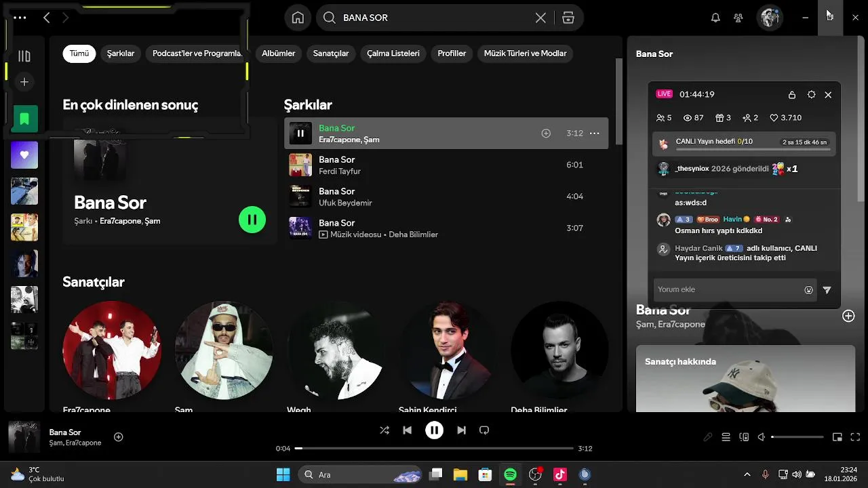Mute the Spotify volume speaker icon

[x=762, y=437]
